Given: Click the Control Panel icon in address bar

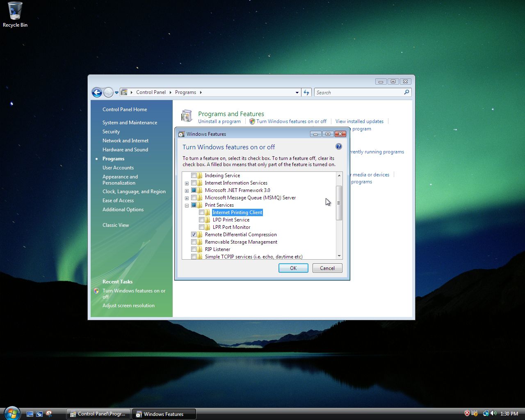Looking at the screenshot, I should [x=124, y=92].
